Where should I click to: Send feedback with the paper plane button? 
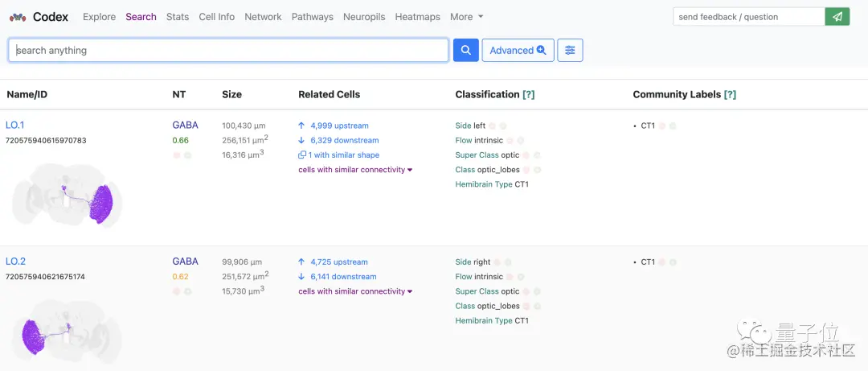[837, 16]
